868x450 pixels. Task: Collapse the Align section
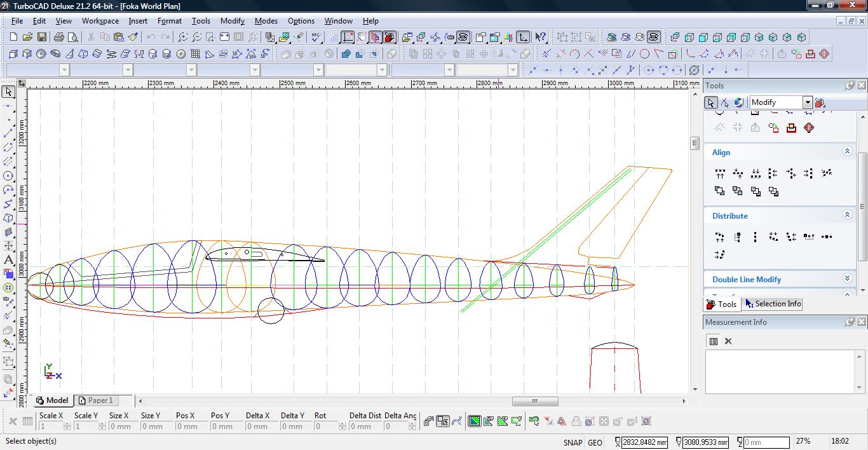847,151
